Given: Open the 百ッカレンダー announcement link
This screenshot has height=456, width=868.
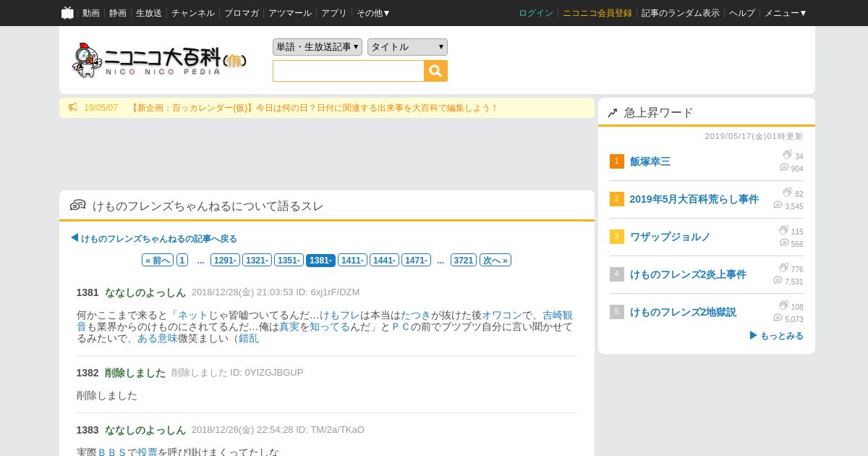Looking at the screenshot, I should pyautogui.click(x=314, y=108).
